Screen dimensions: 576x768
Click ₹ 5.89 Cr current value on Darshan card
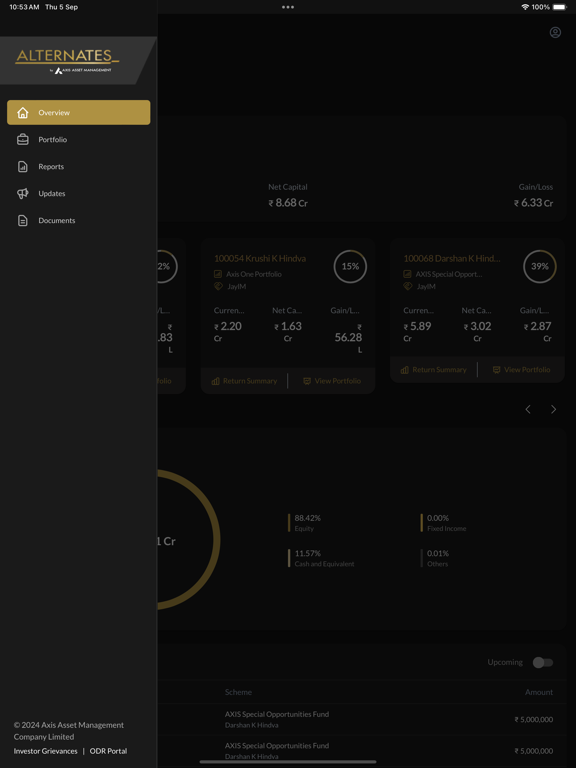pyautogui.click(x=417, y=331)
